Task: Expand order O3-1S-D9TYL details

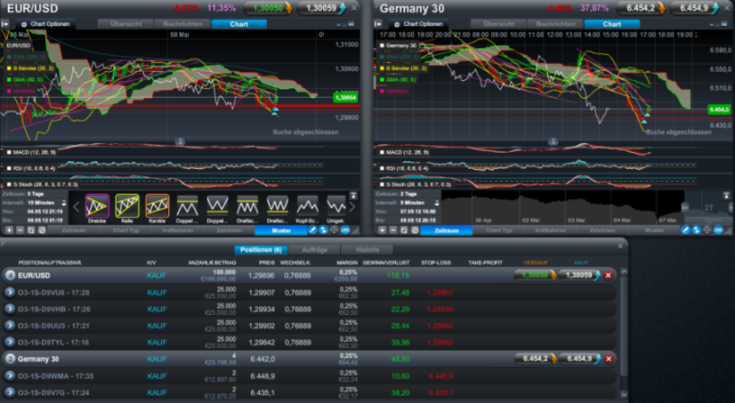Action: [10, 343]
